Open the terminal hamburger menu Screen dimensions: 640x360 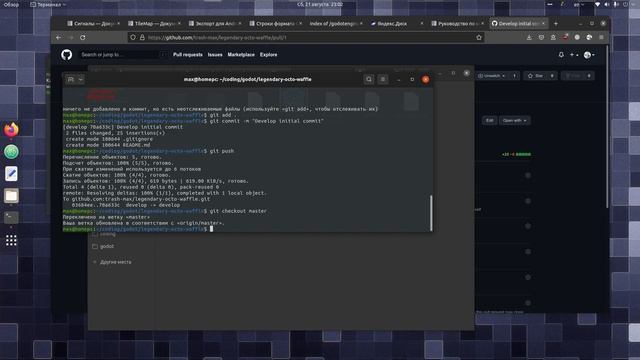pos(382,80)
